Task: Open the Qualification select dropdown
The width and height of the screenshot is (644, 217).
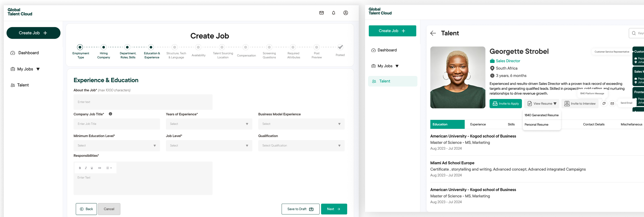Action: tap(301, 146)
